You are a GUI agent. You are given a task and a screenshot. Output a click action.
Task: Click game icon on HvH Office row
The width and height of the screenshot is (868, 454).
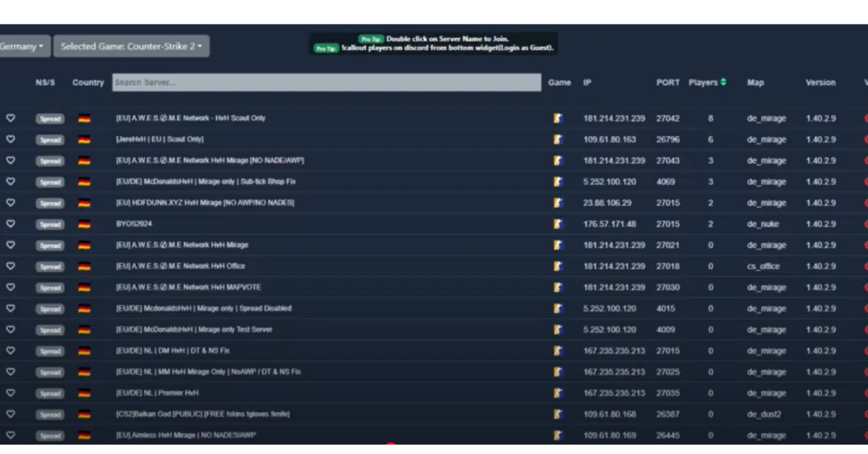tap(558, 266)
